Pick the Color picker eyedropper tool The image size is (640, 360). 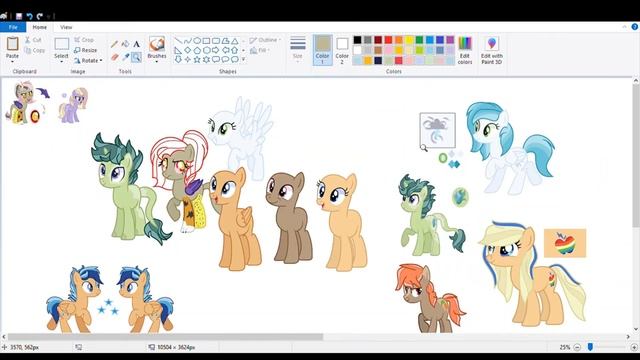coord(125,57)
